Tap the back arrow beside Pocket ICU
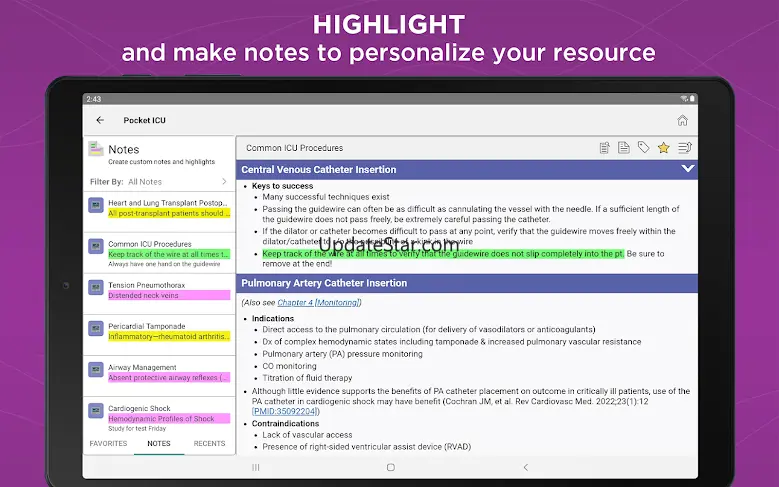 [x=100, y=120]
